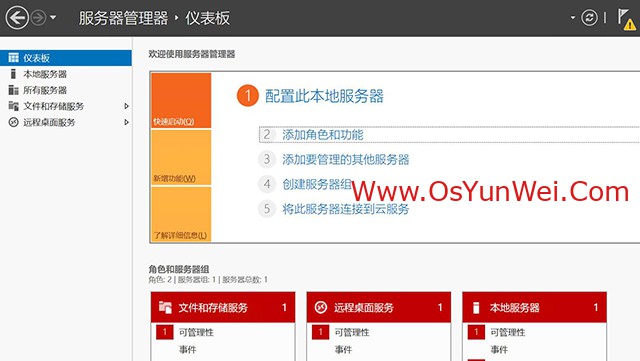Expand the 文件和存储服务 sidebar arrow
640x361 pixels.
[126, 106]
